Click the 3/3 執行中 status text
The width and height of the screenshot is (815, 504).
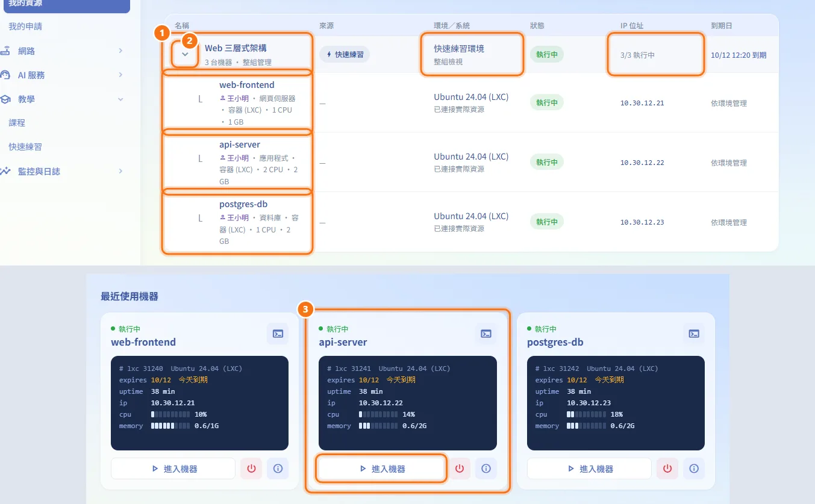[x=637, y=55]
